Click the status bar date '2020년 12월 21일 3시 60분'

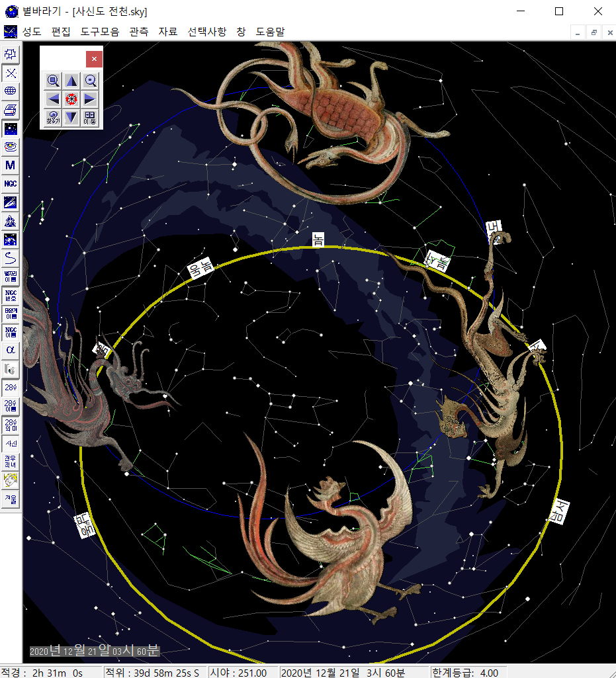(354, 673)
